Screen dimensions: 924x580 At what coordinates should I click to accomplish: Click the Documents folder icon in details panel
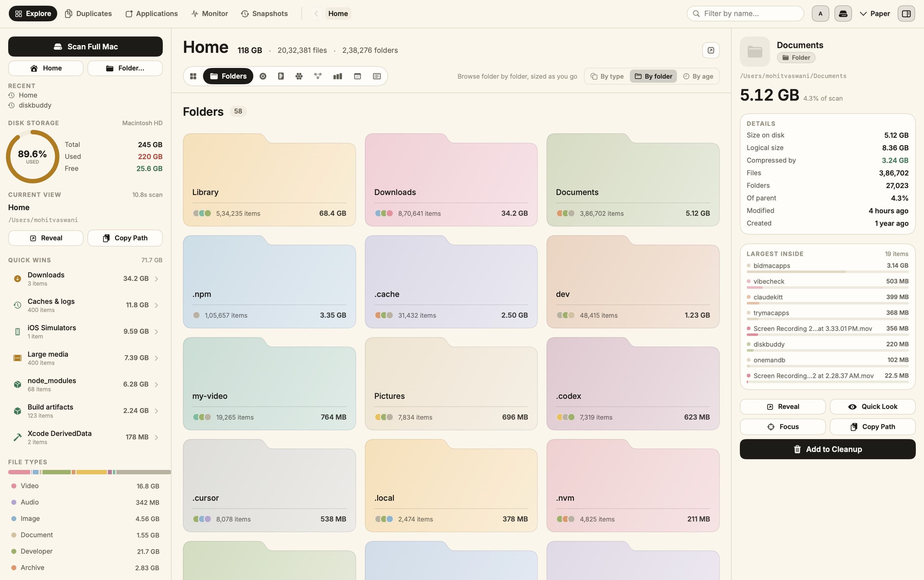[x=755, y=51]
